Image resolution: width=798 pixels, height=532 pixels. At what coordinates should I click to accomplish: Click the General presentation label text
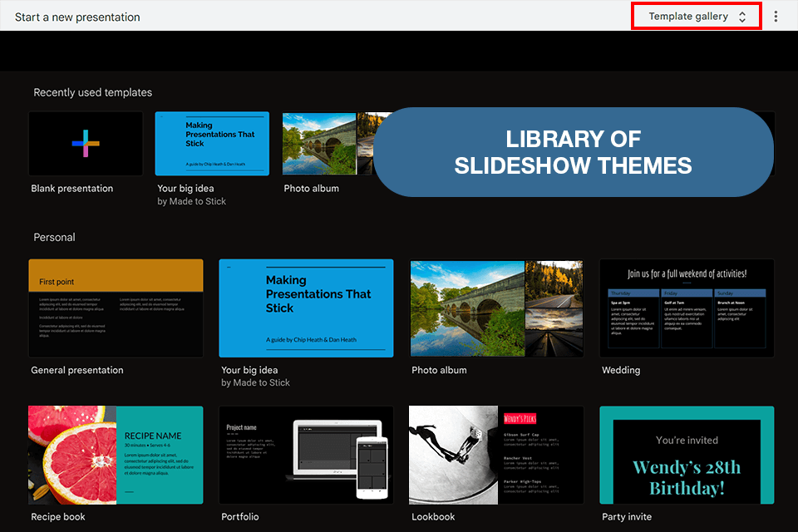76,370
